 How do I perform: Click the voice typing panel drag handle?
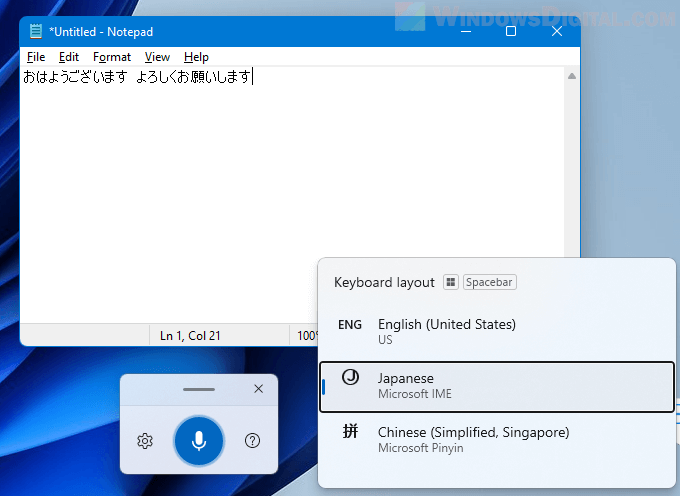click(x=199, y=388)
